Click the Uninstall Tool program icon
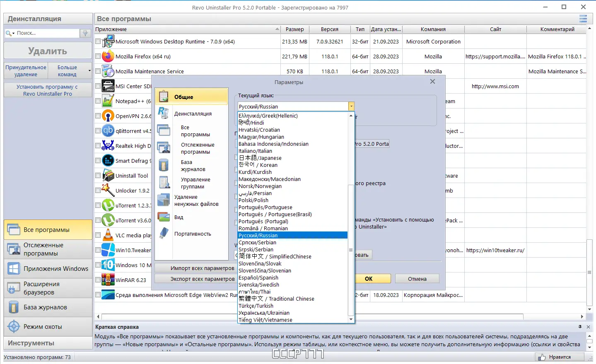 (108, 176)
